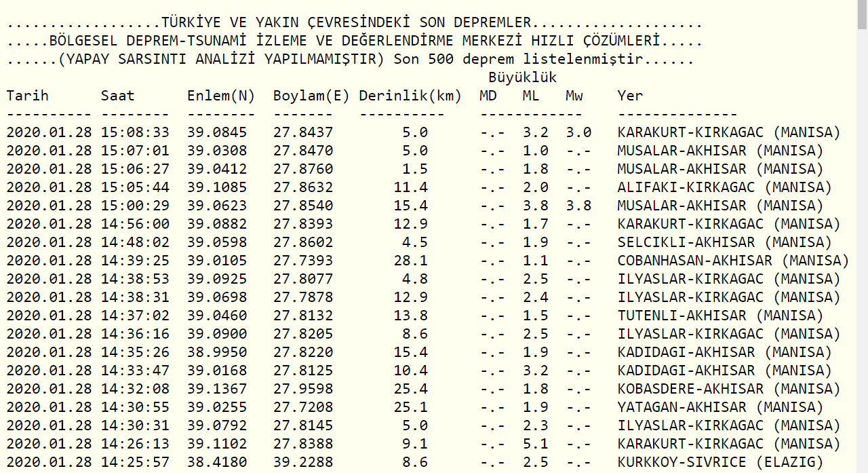Click the time 14:35:26
868x473 pixels.
[135, 352]
